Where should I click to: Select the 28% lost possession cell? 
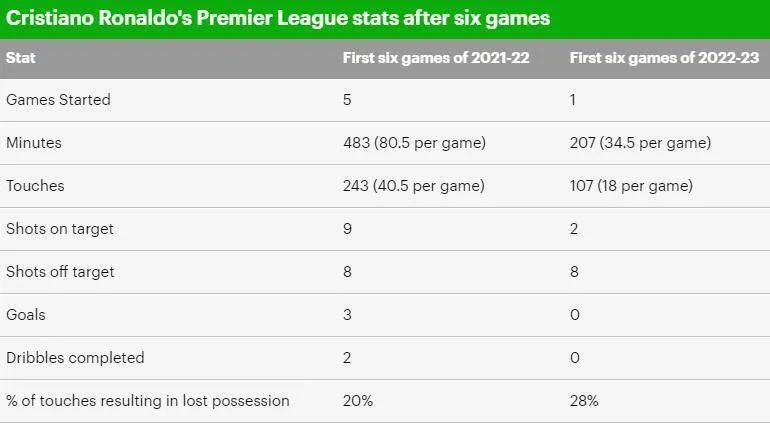(x=584, y=401)
